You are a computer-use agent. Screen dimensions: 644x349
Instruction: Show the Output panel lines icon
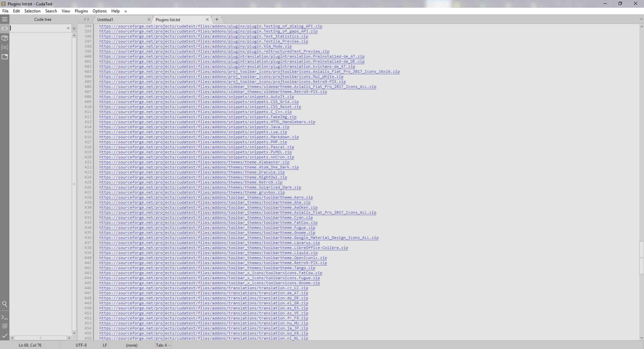click(5, 326)
